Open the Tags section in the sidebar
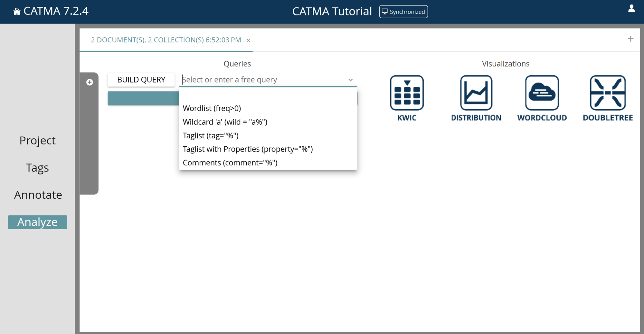 click(37, 168)
